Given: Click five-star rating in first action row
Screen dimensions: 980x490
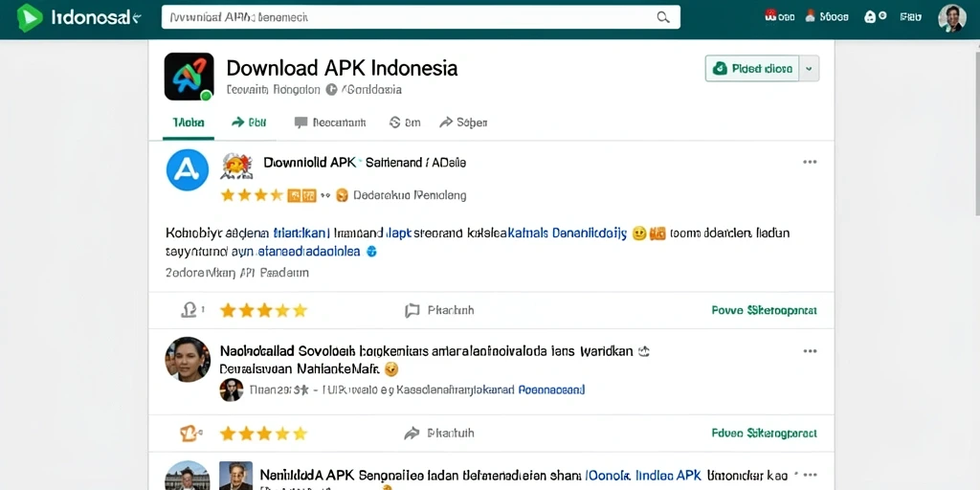Looking at the screenshot, I should 264,311.
